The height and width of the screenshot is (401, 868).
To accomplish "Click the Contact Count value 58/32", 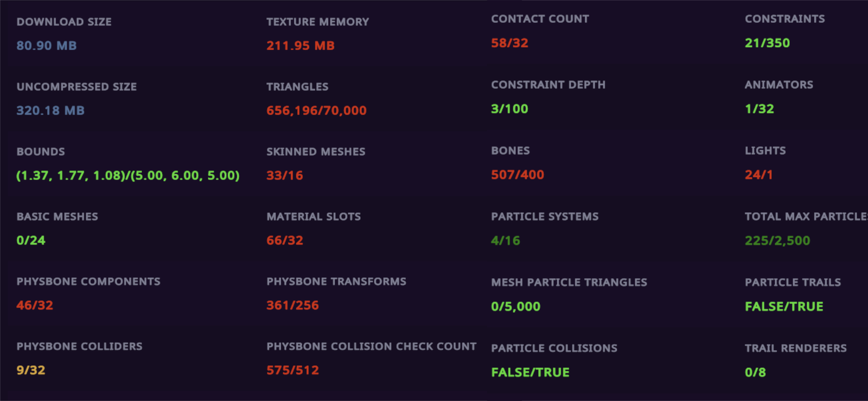I will [x=509, y=43].
